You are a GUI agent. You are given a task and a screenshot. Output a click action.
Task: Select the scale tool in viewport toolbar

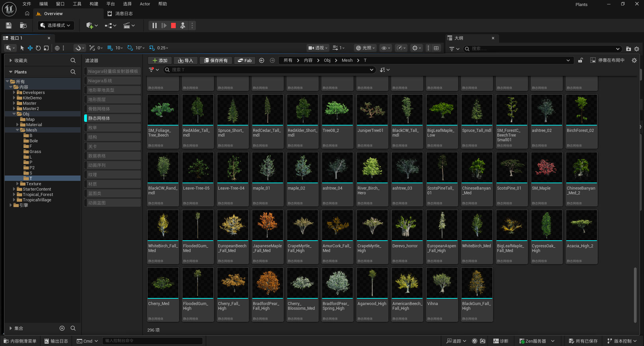tap(46, 48)
